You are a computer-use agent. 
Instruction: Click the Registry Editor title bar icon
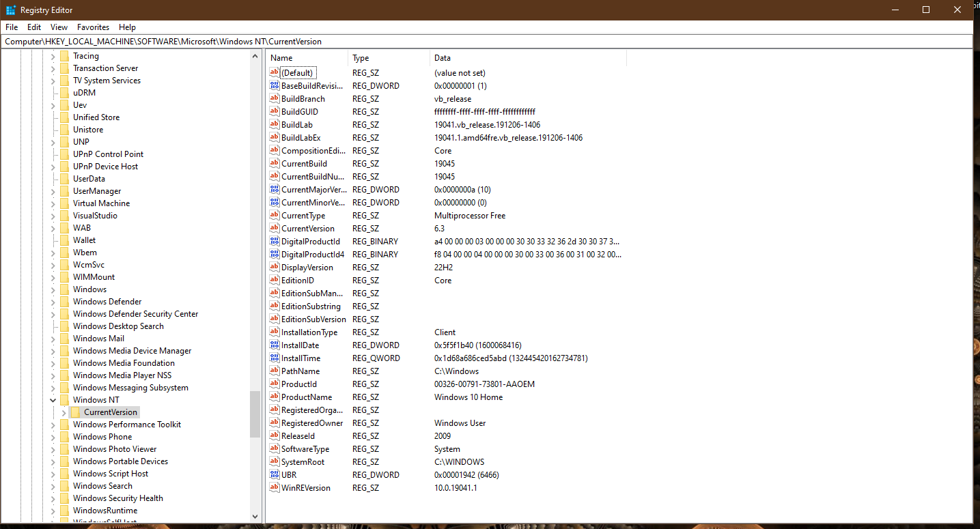click(x=11, y=10)
